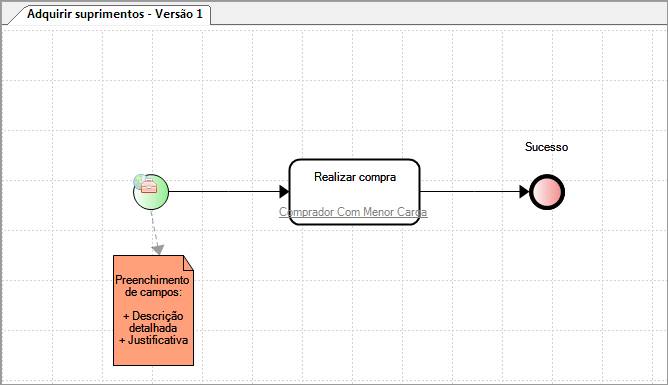Switch to Adquirir suprimentos - Versão 1 tab
The height and width of the screenshot is (385, 668).
114,14
